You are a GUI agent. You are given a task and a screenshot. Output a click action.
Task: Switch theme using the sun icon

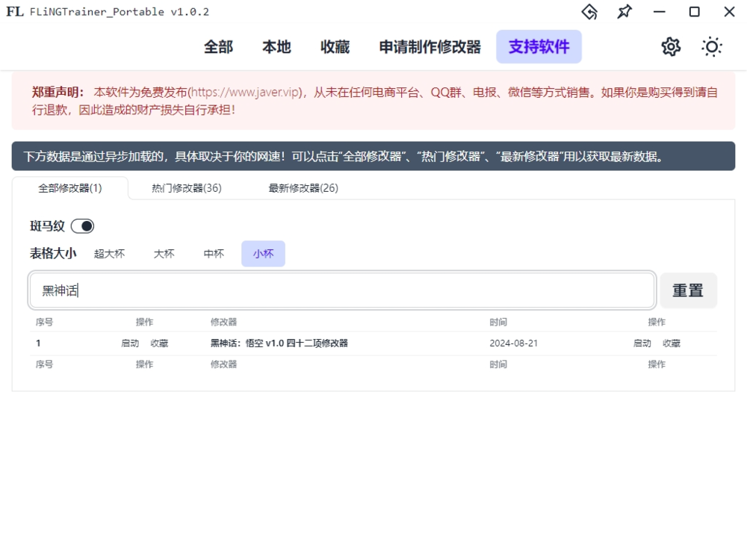coord(711,46)
